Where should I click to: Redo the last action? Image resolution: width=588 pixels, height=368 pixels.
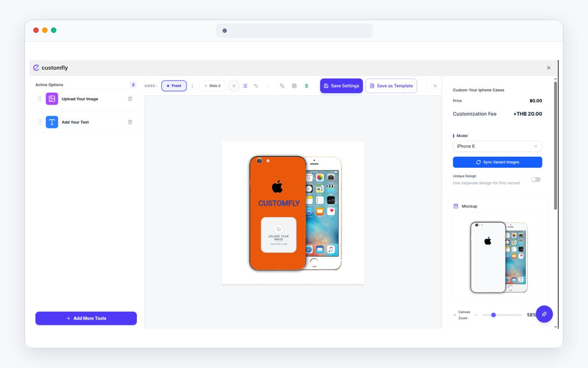pos(268,86)
